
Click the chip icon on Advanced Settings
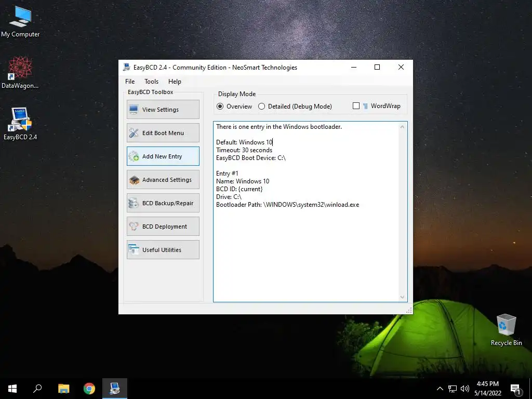coord(134,180)
